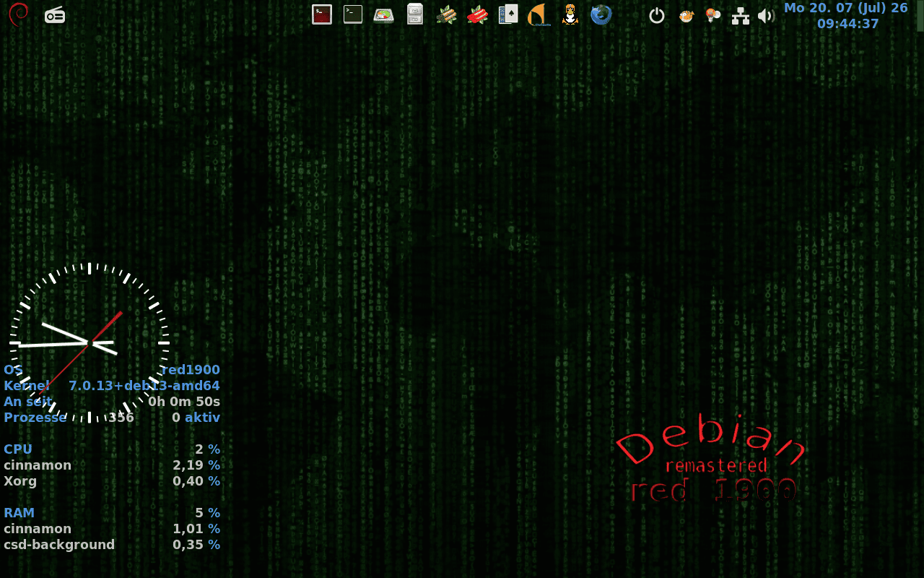Click the orange pufferfish tray icon
The height and width of the screenshot is (578, 924).
686,15
